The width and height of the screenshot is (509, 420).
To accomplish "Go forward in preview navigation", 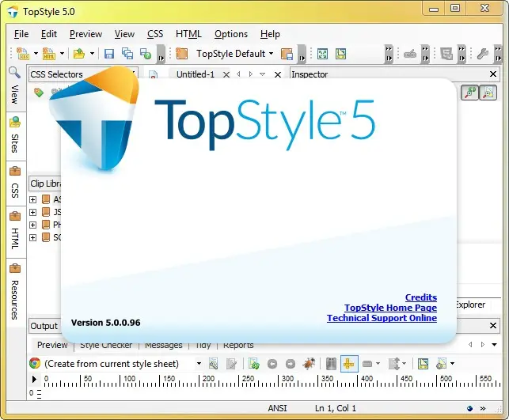I will point(291,364).
